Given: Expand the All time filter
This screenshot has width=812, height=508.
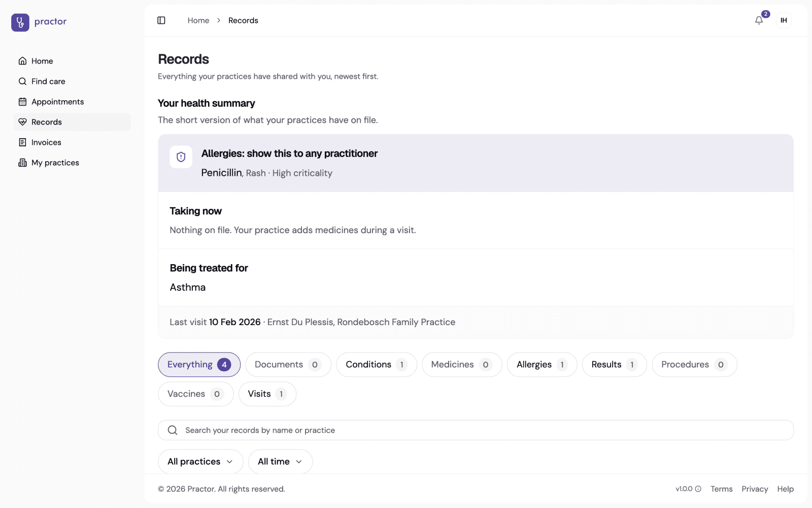Looking at the screenshot, I should [x=280, y=461].
